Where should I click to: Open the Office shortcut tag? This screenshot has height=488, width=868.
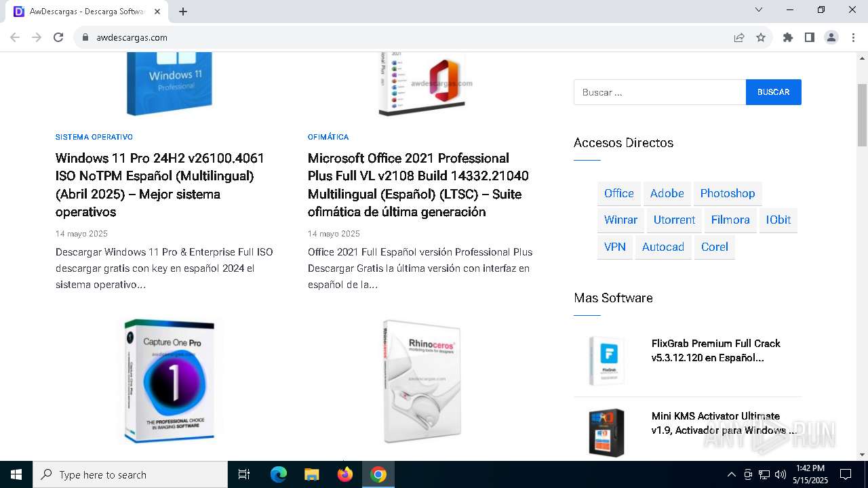click(x=619, y=193)
